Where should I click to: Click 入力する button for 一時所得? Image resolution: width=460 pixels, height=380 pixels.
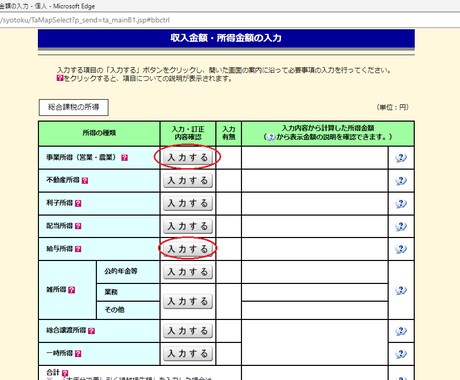188,353
